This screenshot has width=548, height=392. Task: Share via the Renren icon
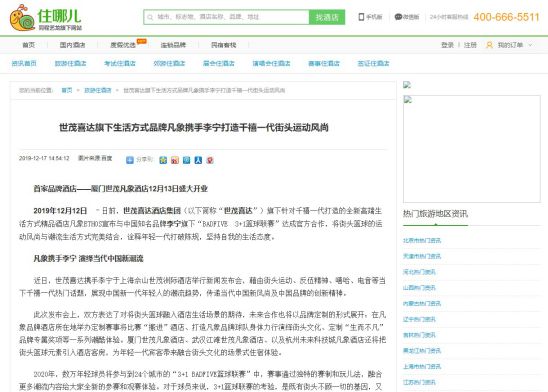(198, 160)
